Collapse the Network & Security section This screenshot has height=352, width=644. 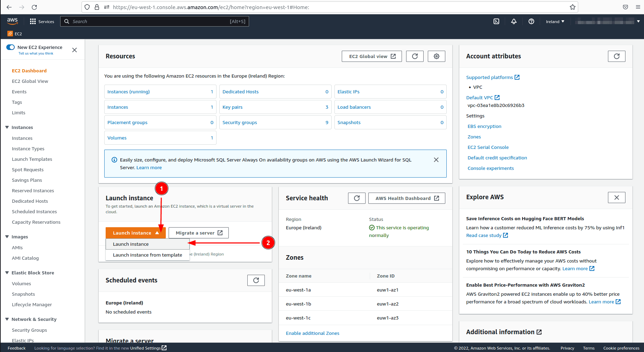(7, 319)
